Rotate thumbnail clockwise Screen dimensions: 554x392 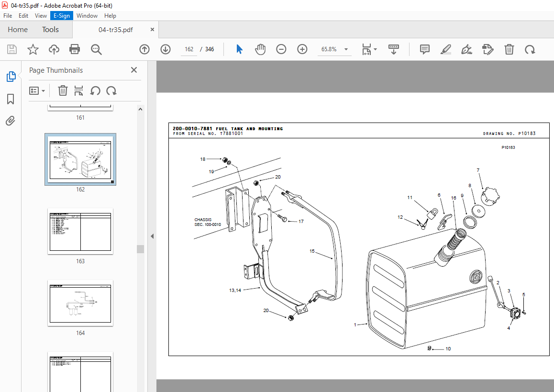pyautogui.click(x=111, y=91)
